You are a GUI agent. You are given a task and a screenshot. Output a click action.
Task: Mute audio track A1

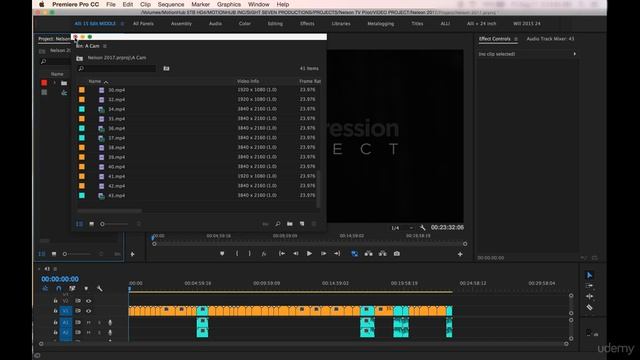click(x=89, y=322)
